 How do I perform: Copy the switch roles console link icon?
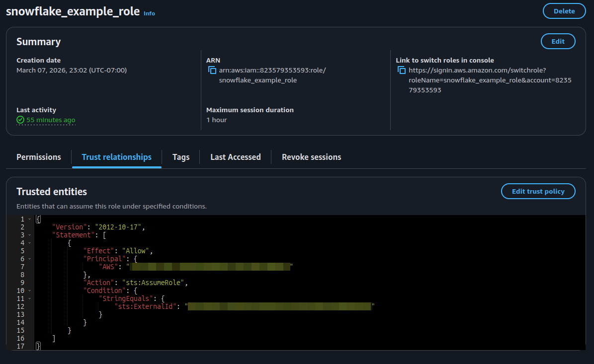click(x=402, y=70)
